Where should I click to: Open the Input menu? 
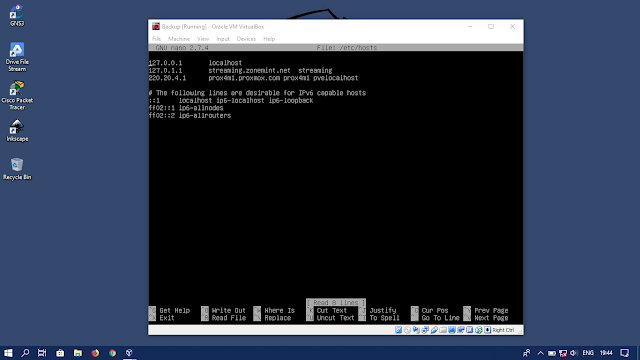[223, 39]
